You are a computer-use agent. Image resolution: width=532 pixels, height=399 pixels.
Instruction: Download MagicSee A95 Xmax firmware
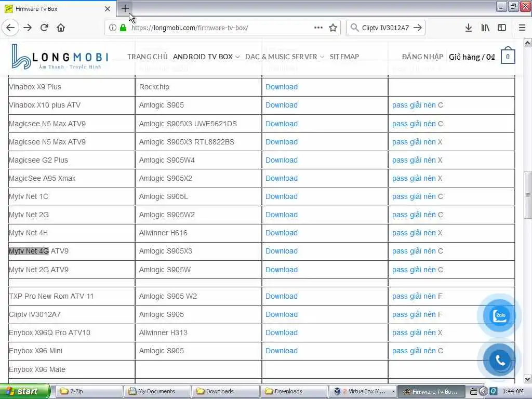point(282,179)
